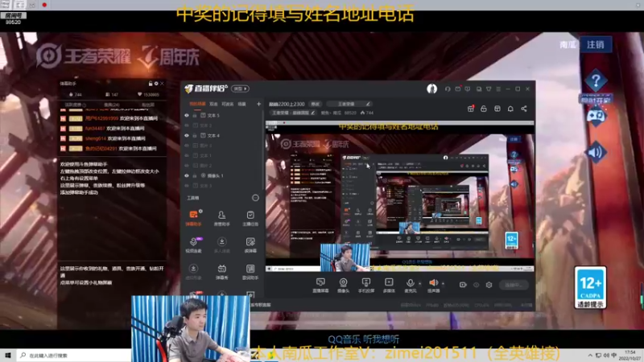Lock the 文本 5 layer
Image resolution: width=644 pixels, height=362 pixels.
tap(195, 115)
